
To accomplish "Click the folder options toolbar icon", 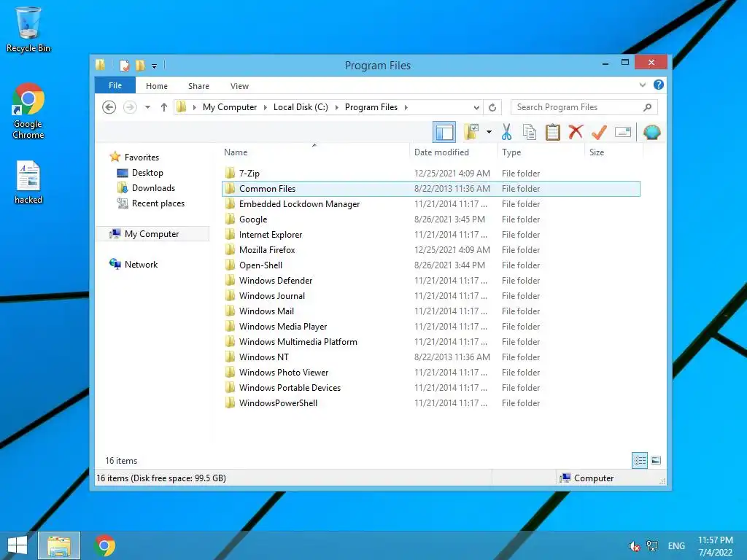I will pos(472,133).
